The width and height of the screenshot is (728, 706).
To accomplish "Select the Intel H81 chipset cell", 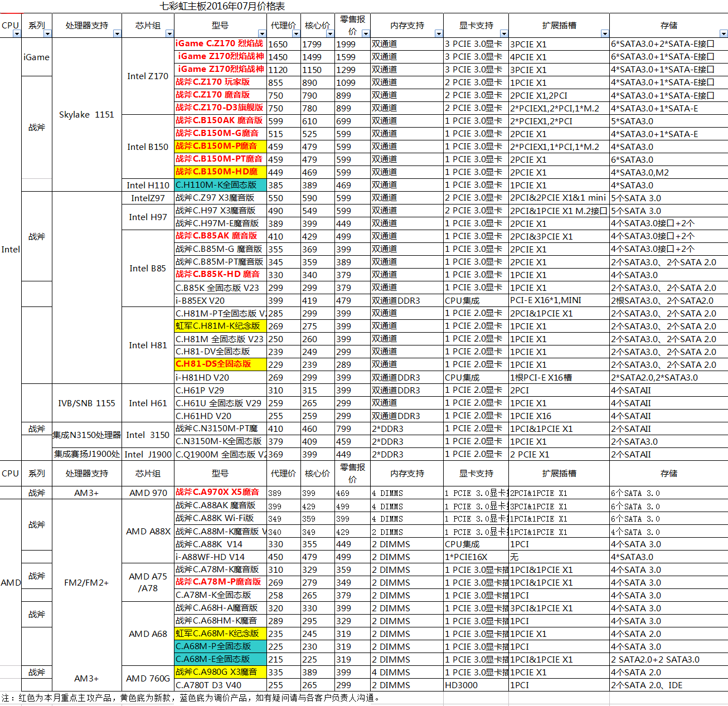I will (148, 345).
